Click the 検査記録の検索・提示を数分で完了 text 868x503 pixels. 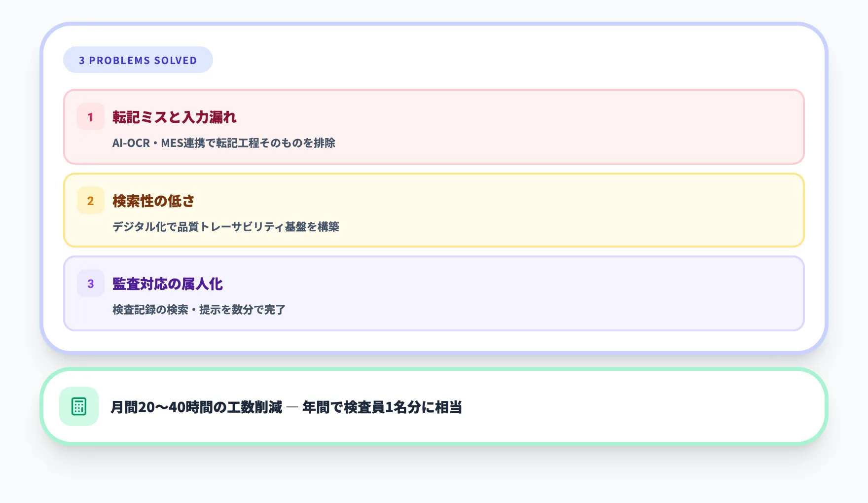click(x=198, y=310)
